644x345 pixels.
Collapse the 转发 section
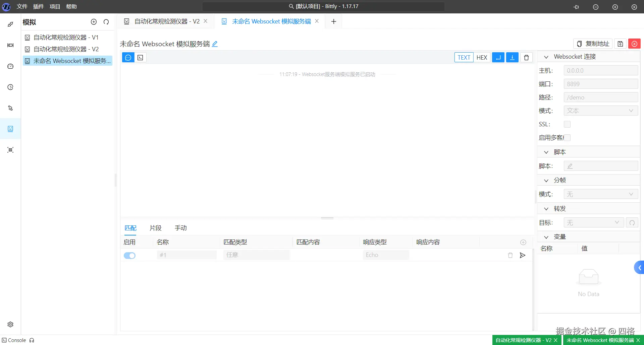[546, 209]
